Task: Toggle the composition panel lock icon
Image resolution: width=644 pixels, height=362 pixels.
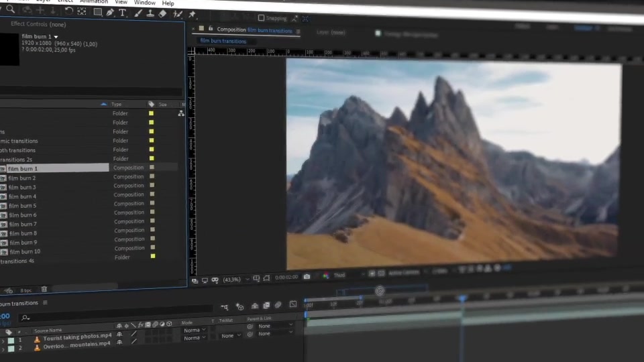Action: coord(211,29)
